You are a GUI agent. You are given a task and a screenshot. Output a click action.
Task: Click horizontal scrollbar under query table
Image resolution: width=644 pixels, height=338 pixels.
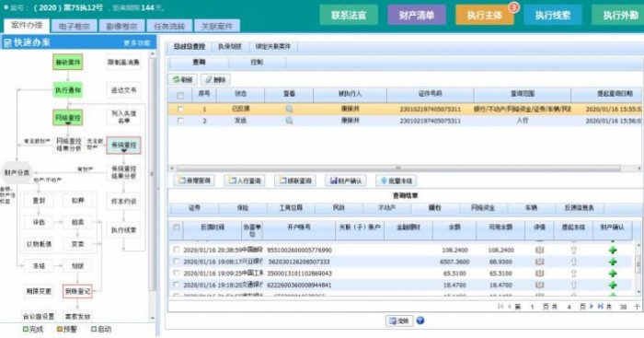(398, 168)
